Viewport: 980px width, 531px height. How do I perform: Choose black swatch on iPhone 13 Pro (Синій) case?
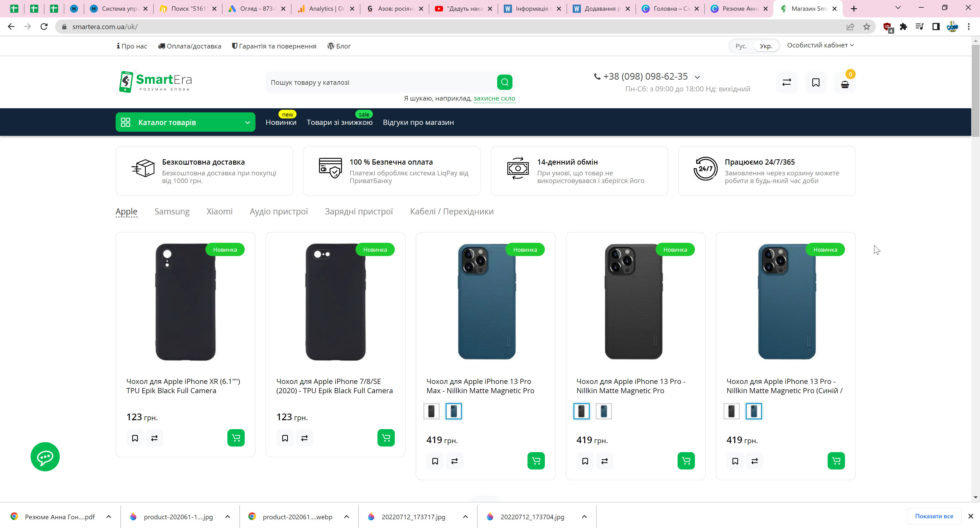pyautogui.click(x=731, y=411)
